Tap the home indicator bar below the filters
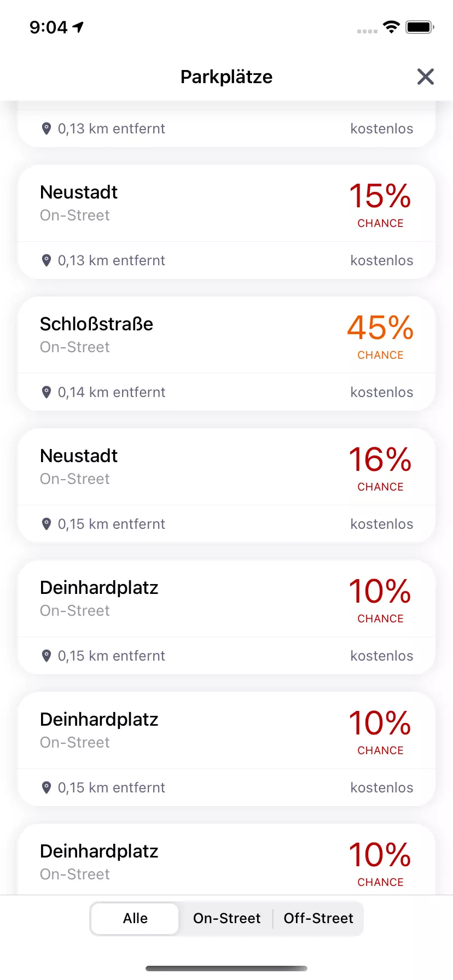The height and width of the screenshot is (980, 453). coord(226,968)
